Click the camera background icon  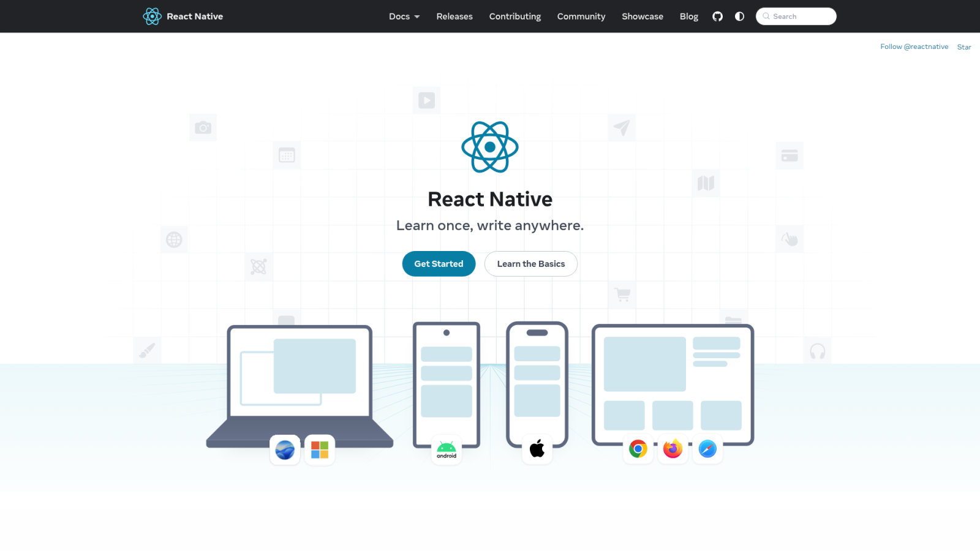pos(203,127)
